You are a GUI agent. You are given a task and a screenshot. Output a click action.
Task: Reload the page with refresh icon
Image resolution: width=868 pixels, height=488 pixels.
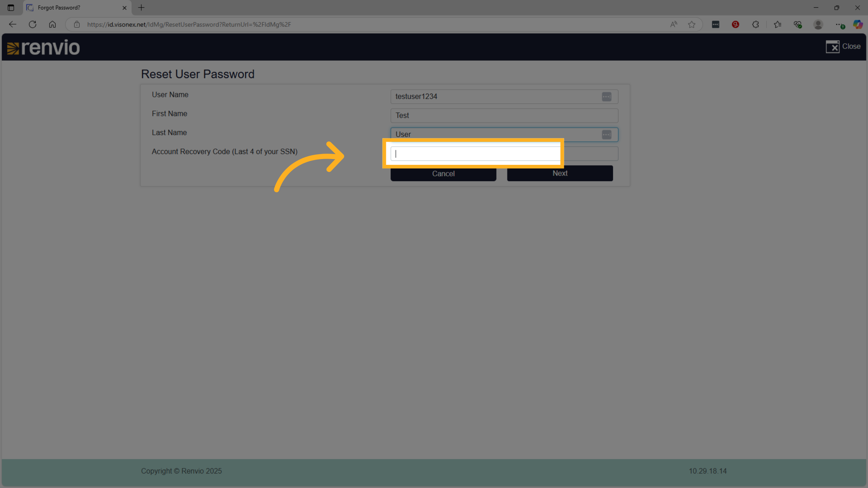coord(33,24)
